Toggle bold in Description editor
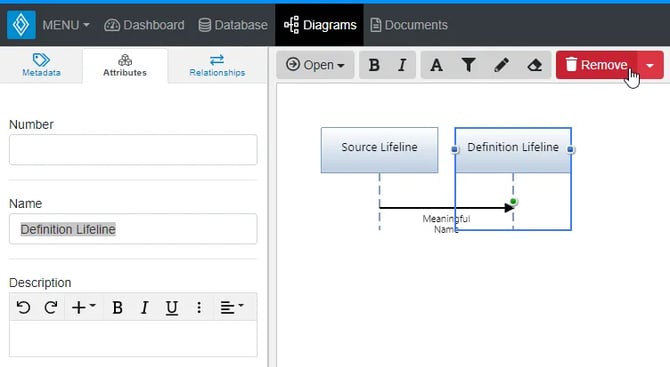The height and width of the screenshot is (367, 670). [x=117, y=307]
